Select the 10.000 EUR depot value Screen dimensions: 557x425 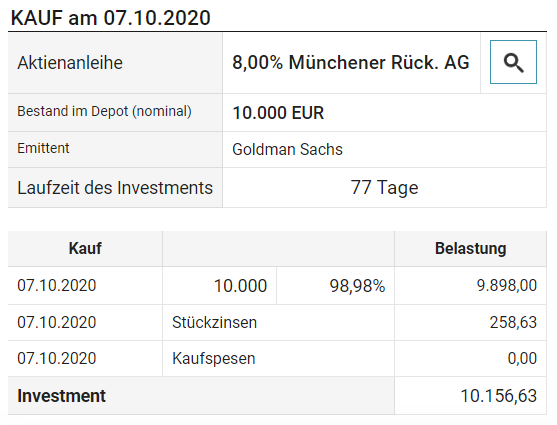pos(278,113)
